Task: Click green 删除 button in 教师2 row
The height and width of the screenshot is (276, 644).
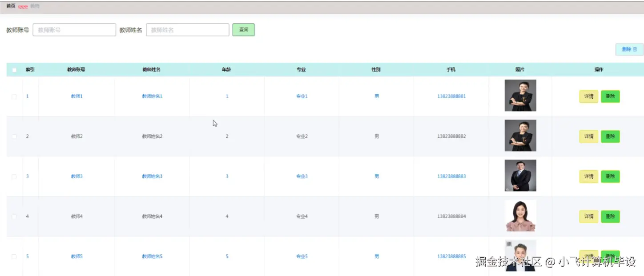Action: pos(610,136)
